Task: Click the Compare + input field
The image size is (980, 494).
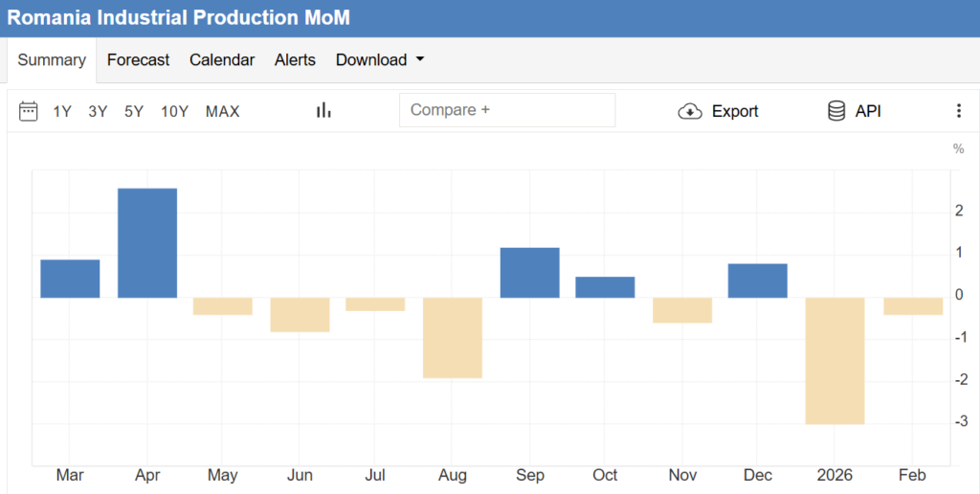Action: click(x=507, y=110)
